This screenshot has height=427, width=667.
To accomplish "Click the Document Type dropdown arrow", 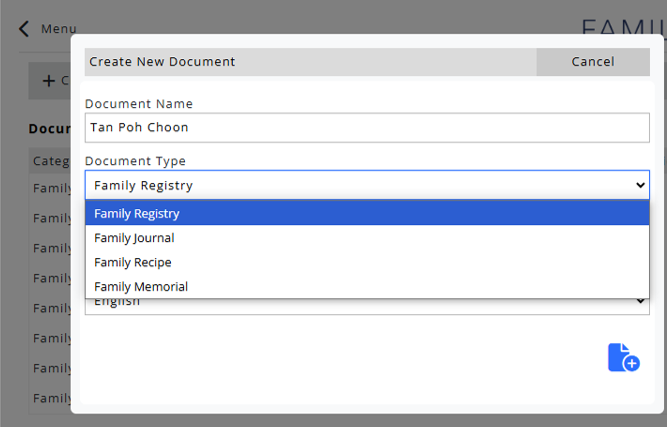I will pyautogui.click(x=640, y=185).
